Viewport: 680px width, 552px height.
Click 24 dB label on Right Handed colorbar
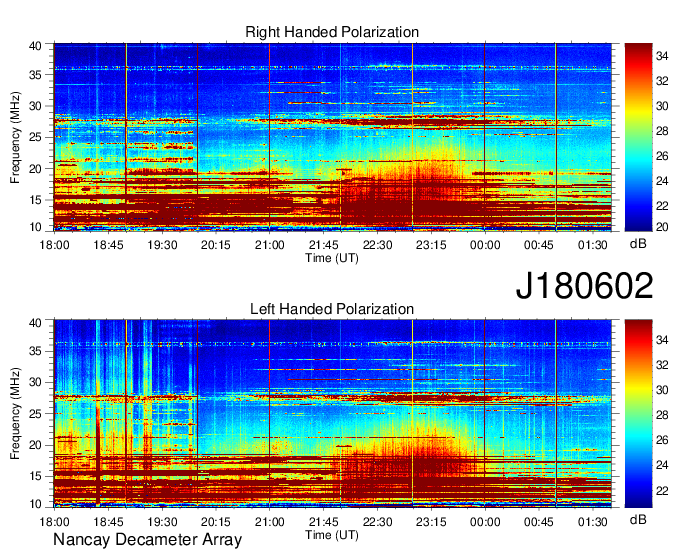[662, 181]
